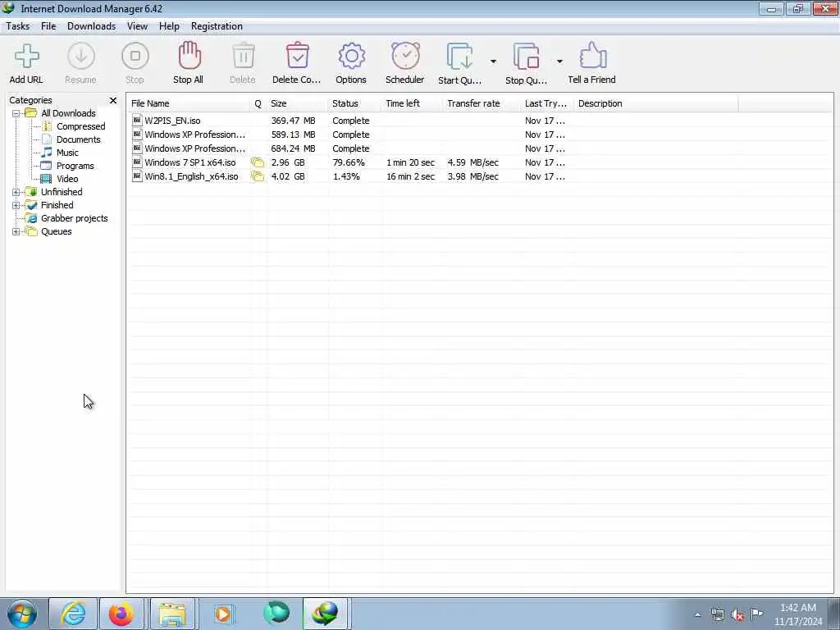The height and width of the screenshot is (630, 840).
Task: Click the Stop toolbar icon
Action: pos(135,57)
